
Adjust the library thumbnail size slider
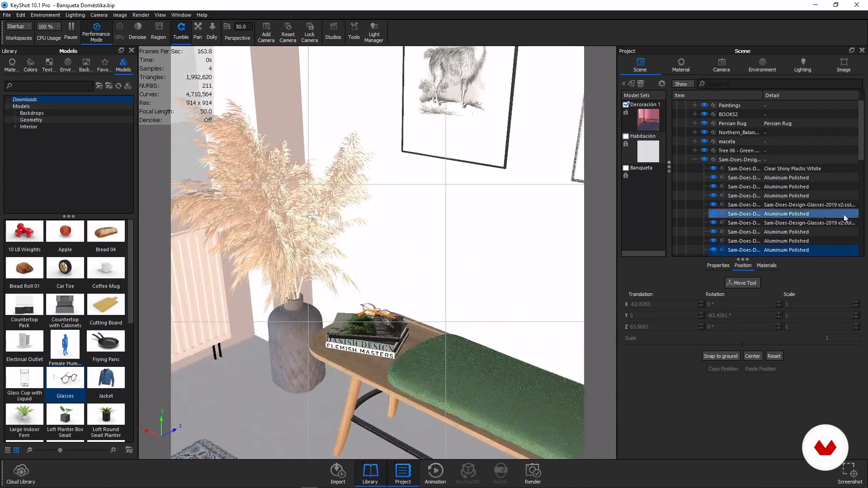tap(60, 450)
